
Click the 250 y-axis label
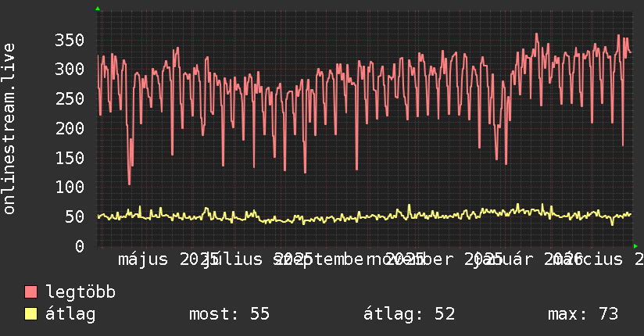coord(70,98)
